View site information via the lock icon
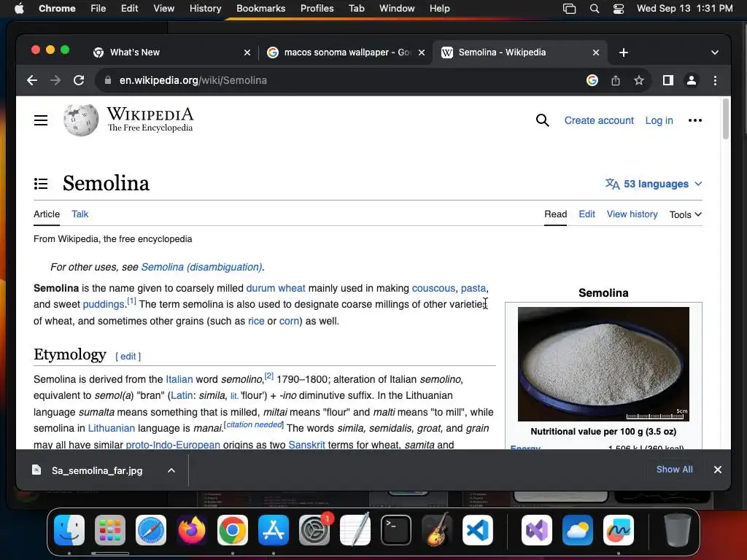 [108, 80]
